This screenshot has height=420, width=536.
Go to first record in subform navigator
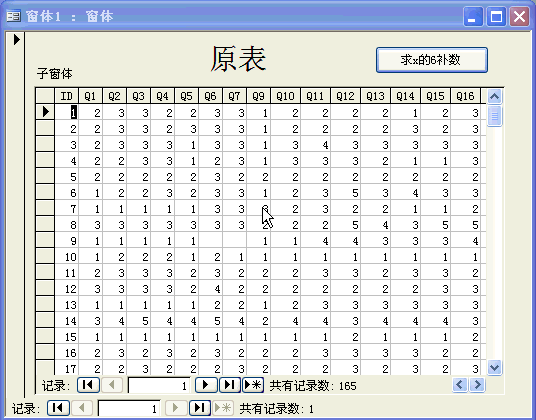[x=88, y=385]
